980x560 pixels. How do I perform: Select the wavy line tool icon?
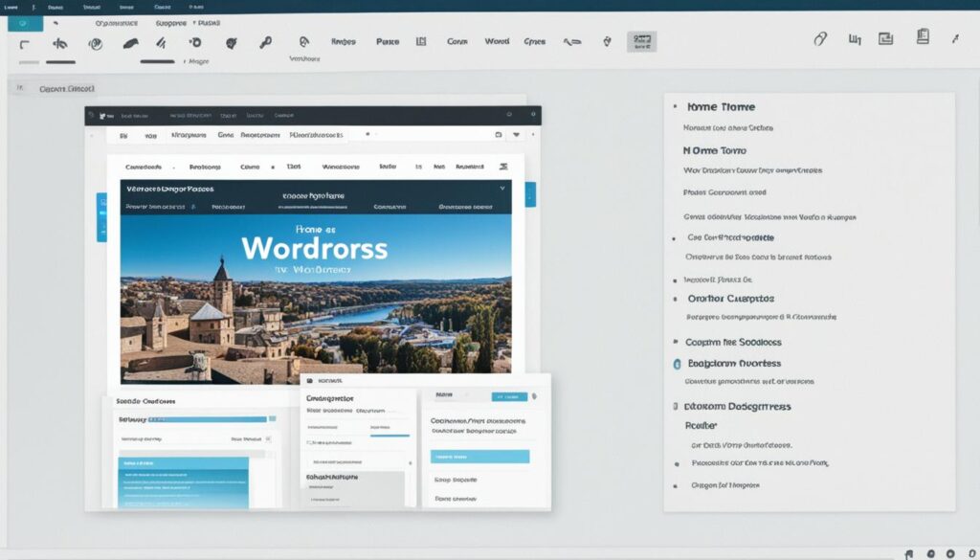pyautogui.click(x=572, y=42)
